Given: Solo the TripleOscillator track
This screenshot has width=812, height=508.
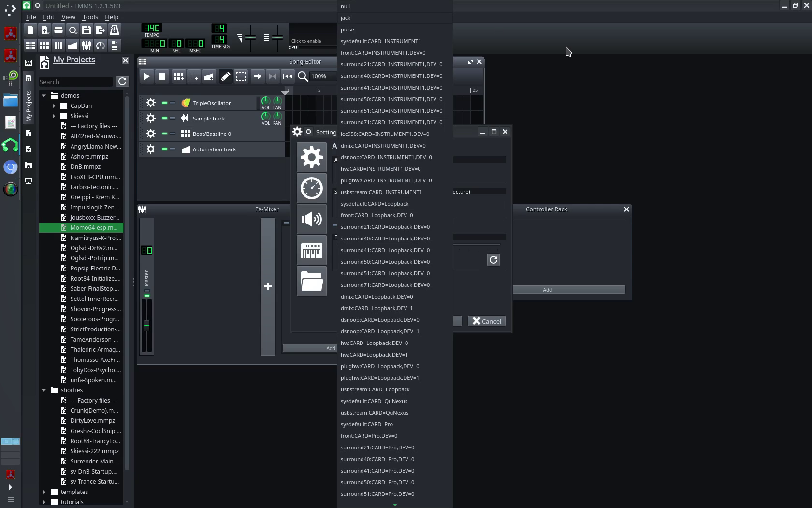Looking at the screenshot, I should (173, 103).
